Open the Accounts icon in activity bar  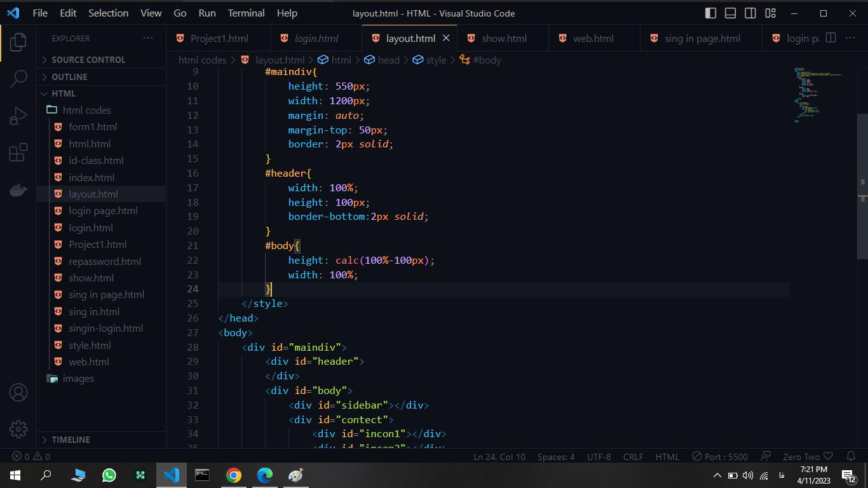pyautogui.click(x=18, y=393)
